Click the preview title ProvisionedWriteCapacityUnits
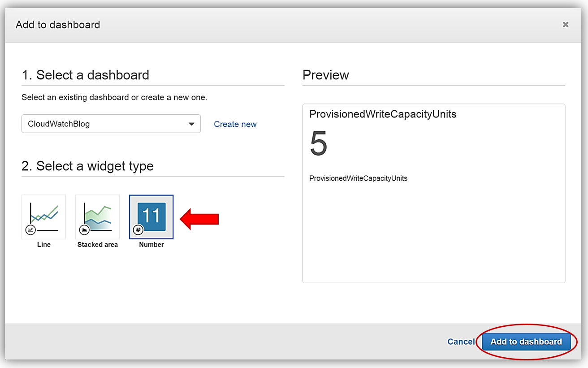Image resolution: width=588 pixels, height=368 pixels. [383, 114]
